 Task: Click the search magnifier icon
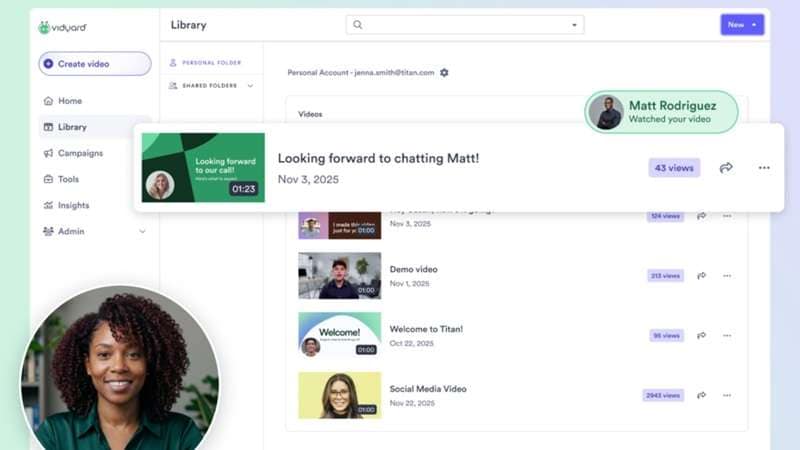[358, 24]
